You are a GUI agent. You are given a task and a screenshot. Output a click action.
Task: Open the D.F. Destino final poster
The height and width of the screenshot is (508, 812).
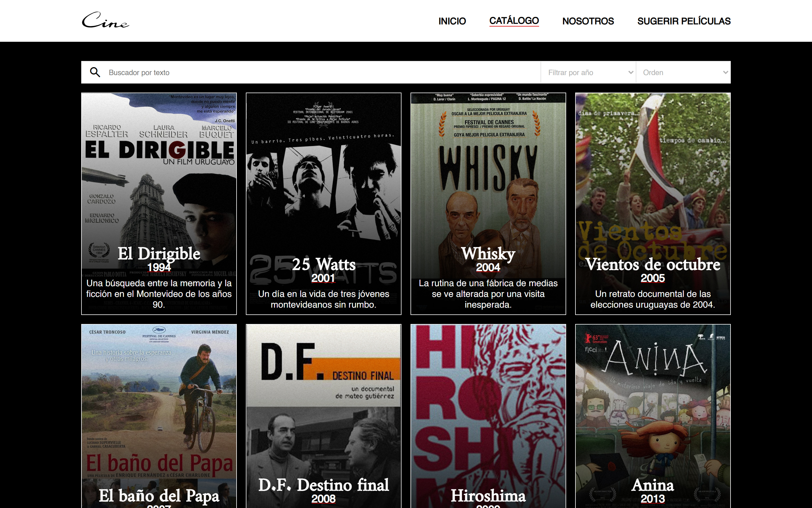[323, 416]
